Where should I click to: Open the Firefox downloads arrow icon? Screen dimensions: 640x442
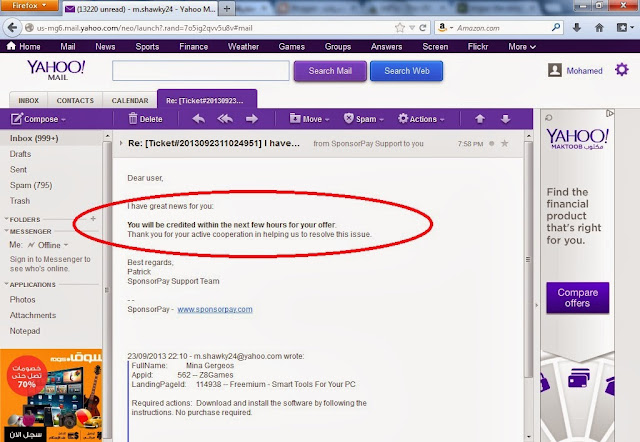tap(576, 28)
